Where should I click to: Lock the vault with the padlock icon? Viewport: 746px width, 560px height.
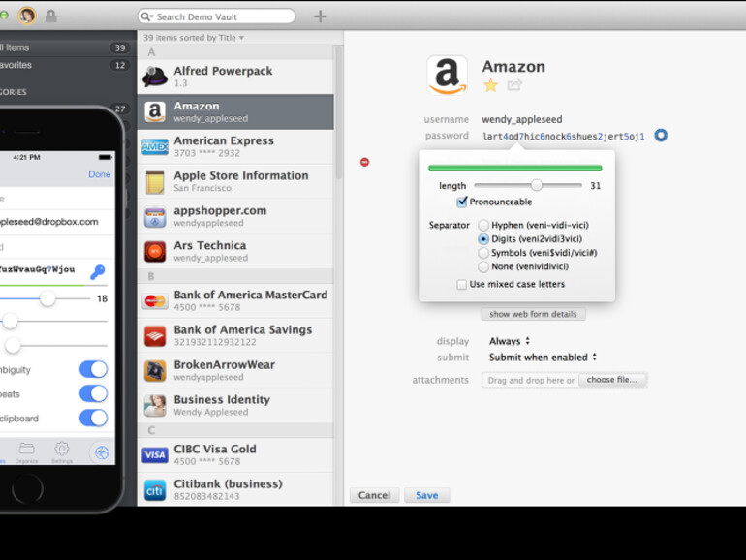click(51, 16)
